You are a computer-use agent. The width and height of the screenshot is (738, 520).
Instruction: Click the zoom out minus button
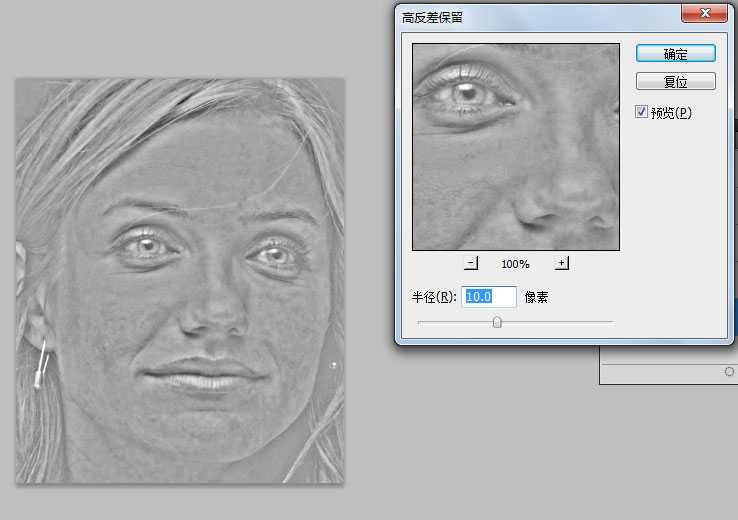(x=472, y=263)
